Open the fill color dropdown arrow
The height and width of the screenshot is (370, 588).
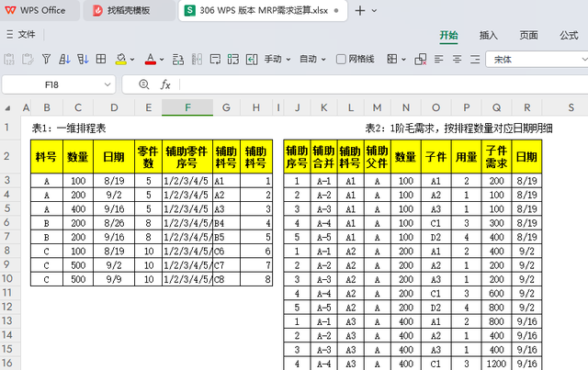pos(132,60)
